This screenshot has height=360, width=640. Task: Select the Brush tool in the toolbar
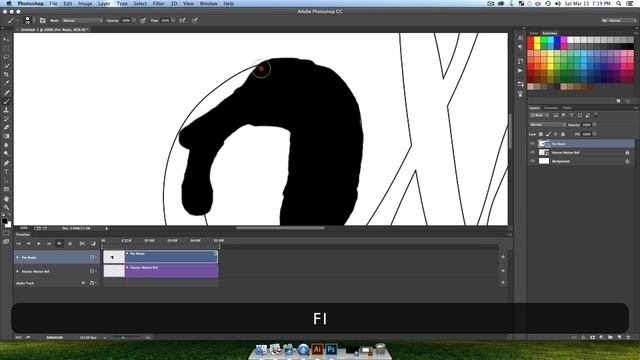(x=6, y=101)
